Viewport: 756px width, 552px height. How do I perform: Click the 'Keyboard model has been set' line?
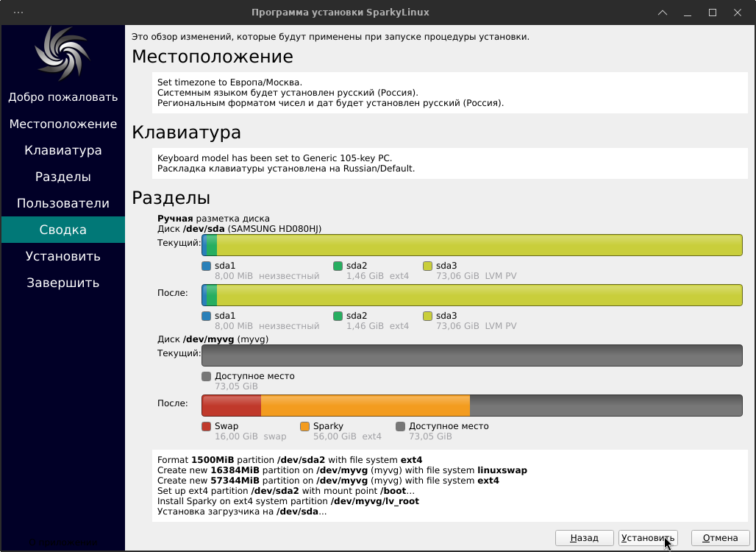tap(274, 158)
